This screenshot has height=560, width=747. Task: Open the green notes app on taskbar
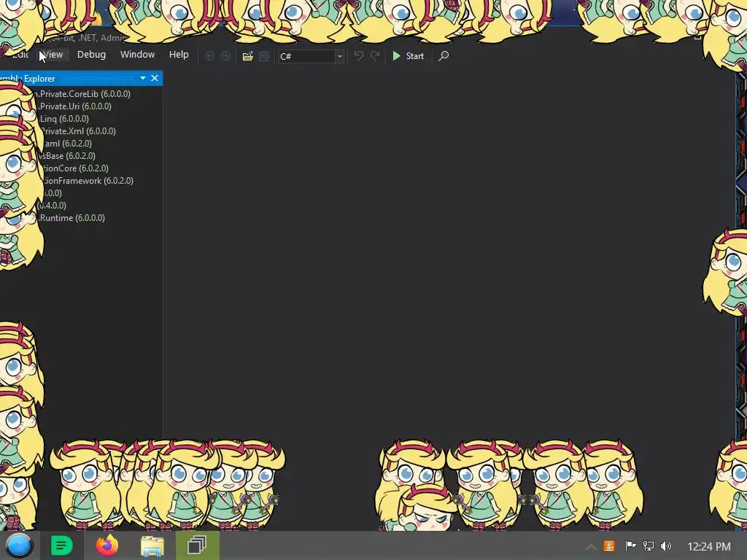click(61, 545)
